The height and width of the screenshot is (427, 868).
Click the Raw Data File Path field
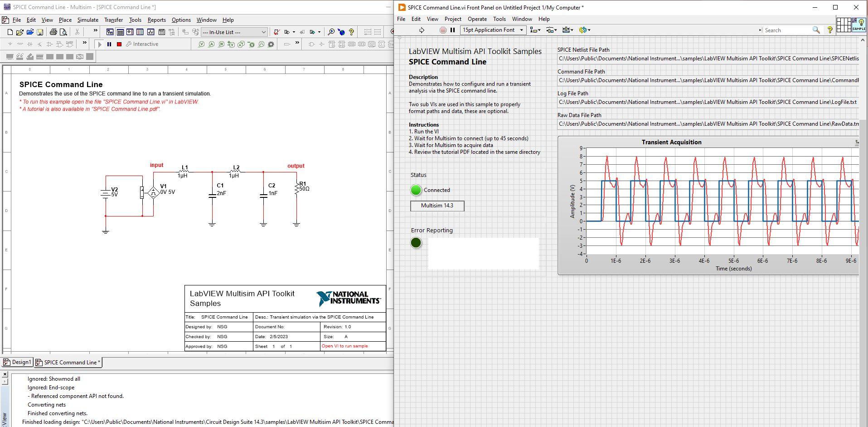pos(708,124)
